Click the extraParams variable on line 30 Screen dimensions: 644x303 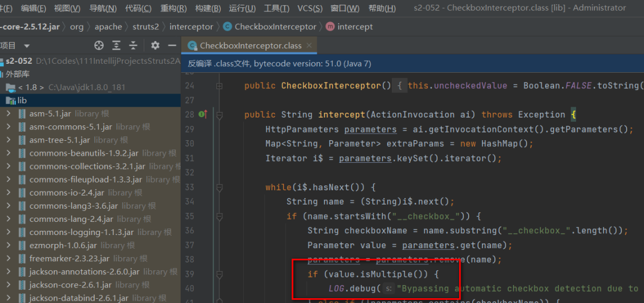coord(415,144)
